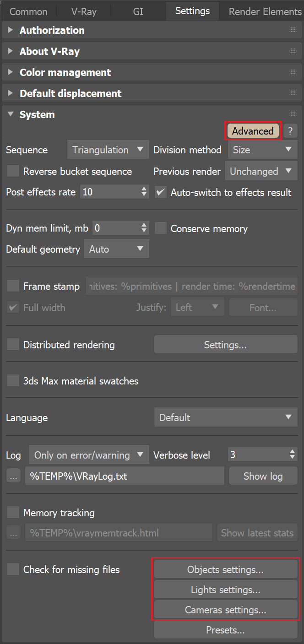Switch to the Common tab
Screen dimensions: 304x644
pyautogui.click(x=28, y=11)
